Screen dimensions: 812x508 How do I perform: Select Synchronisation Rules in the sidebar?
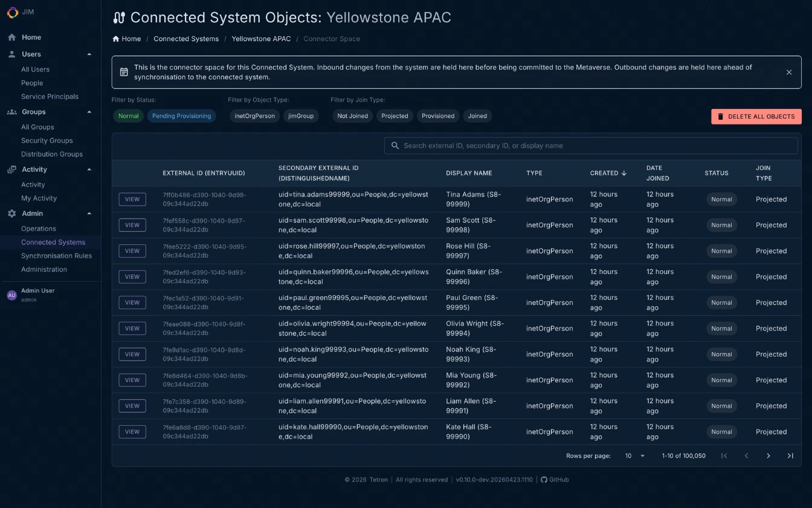[57, 255]
